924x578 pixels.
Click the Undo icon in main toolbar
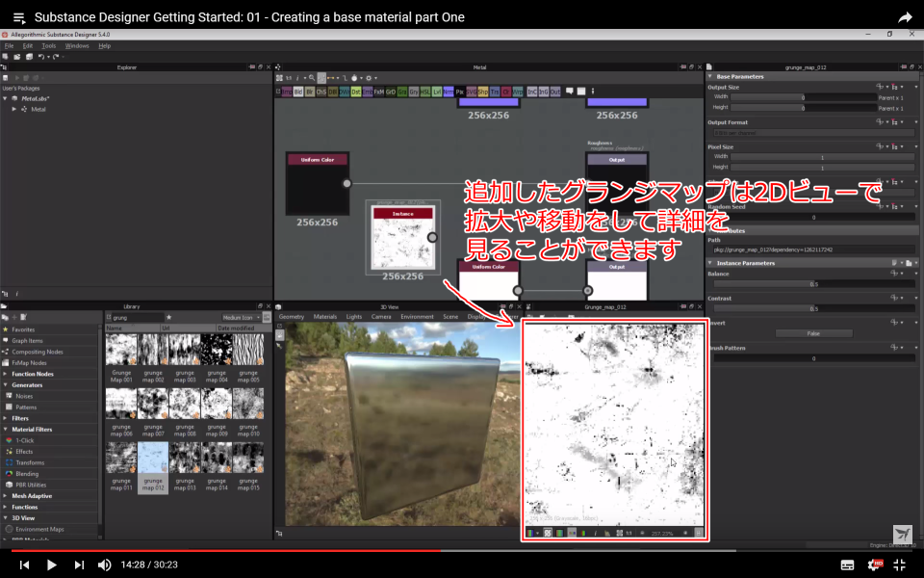41,57
